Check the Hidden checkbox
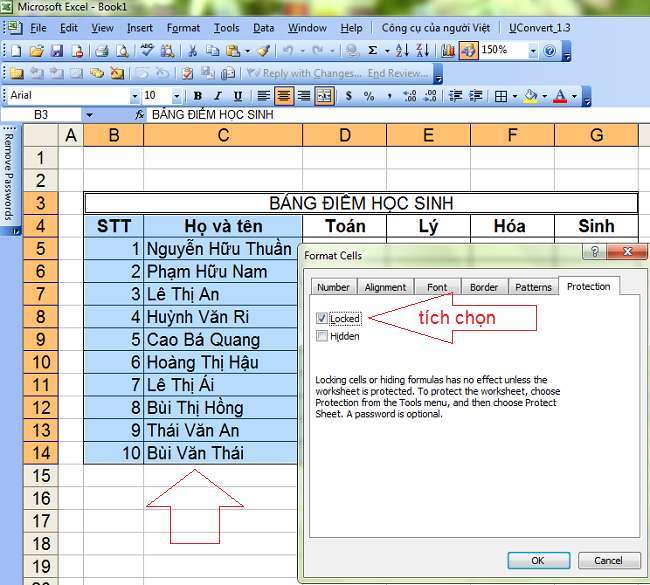Screen dimensions: 650x585 (x=322, y=336)
